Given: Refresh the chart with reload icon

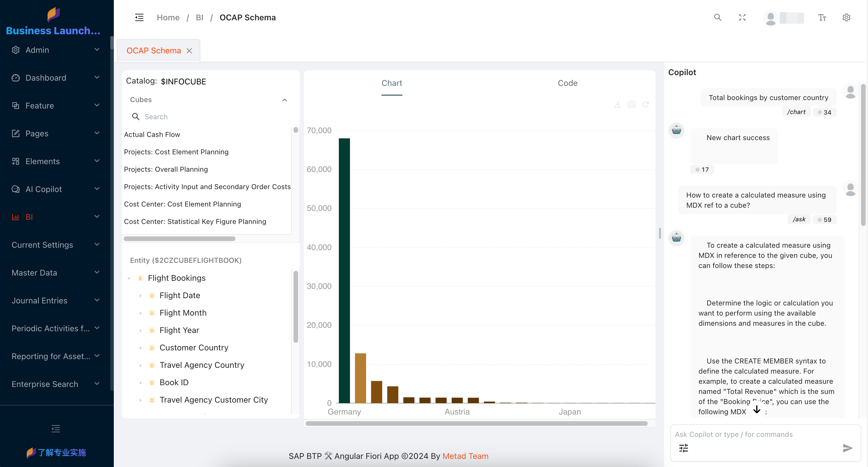Looking at the screenshot, I should pyautogui.click(x=645, y=104).
